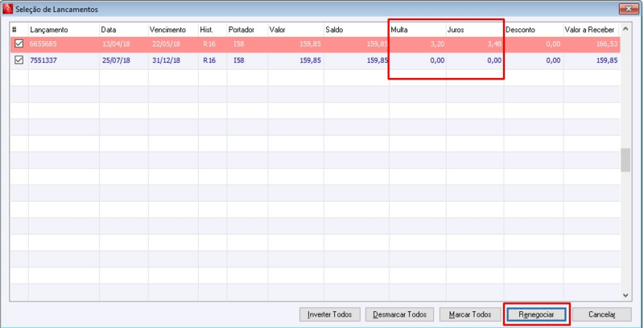Image resolution: width=644 pixels, height=328 pixels.
Task: Click the Data column header
Action: [124, 30]
